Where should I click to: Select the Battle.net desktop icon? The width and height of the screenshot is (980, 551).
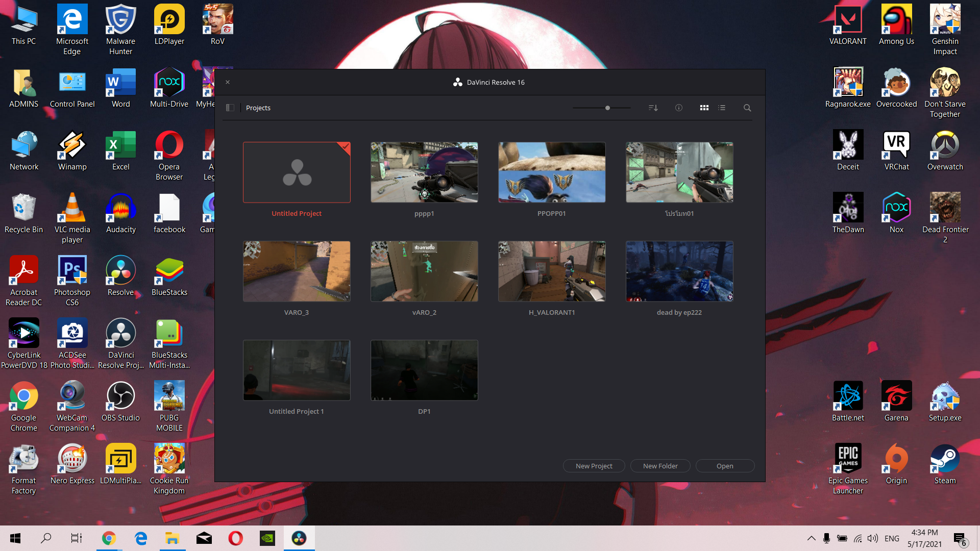pyautogui.click(x=848, y=402)
